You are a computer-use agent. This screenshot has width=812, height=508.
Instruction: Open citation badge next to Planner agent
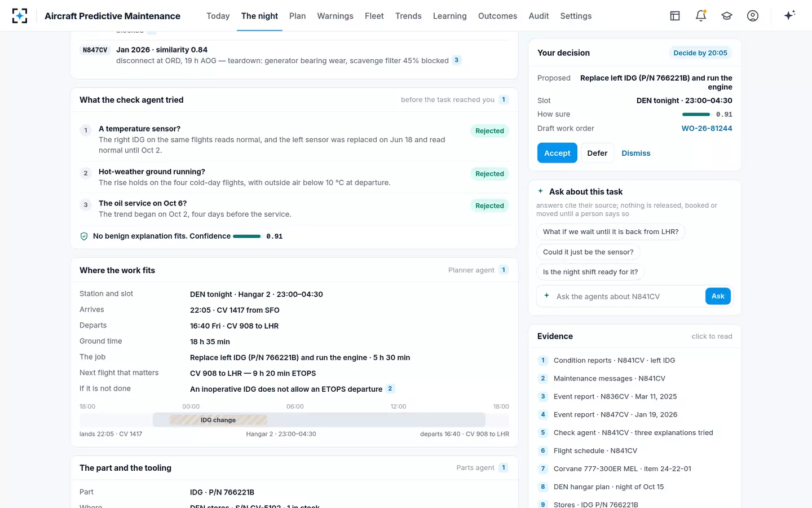(x=504, y=270)
